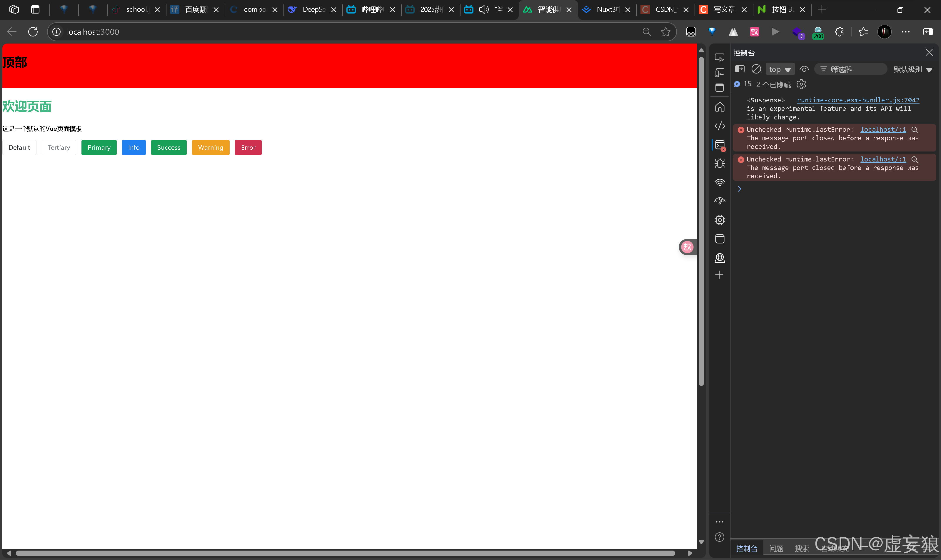Screen dimensions: 941x560
Task: Click the orange Warning button
Action: (x=210, y=148)
